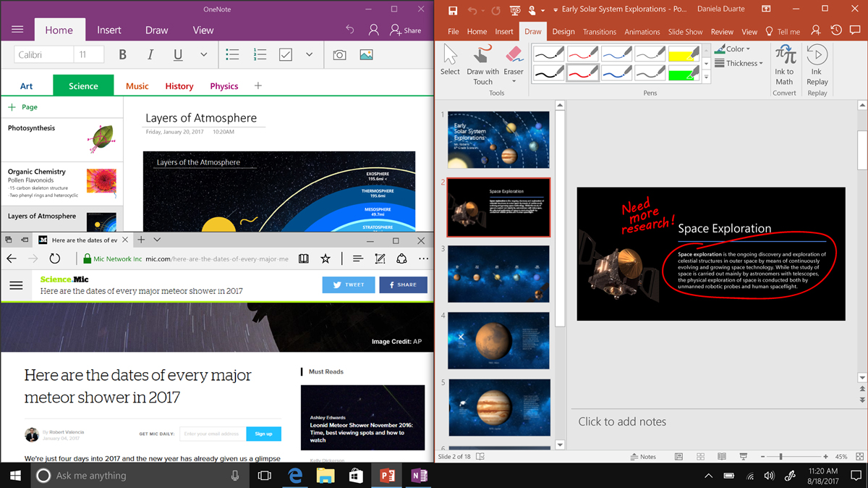This screenshot has height=488, width=868.
Task: Click Facebook Share button on article
Action: (403, 285)
